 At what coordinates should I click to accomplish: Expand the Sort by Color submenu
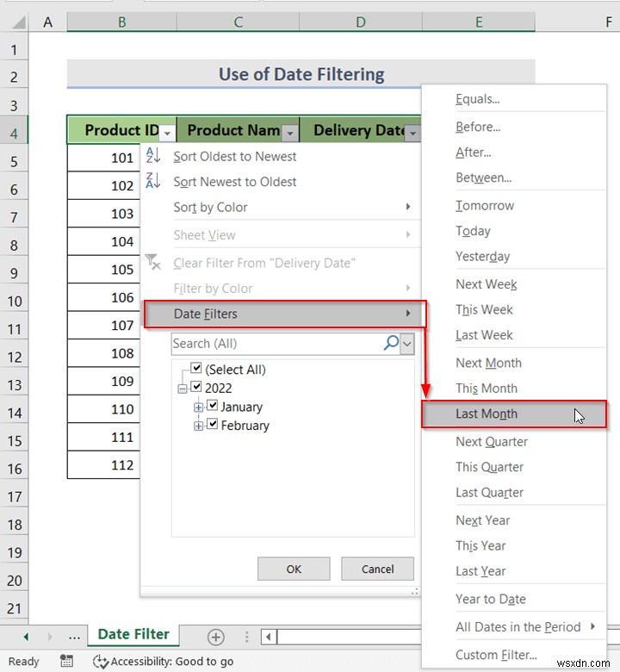click(408, 207)
